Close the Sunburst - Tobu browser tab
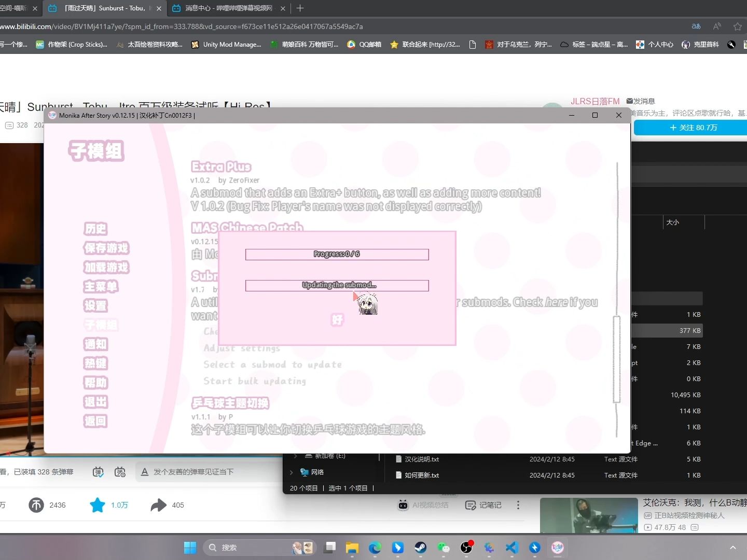Image resolution: width=747 pixels, height=560 pixels. [x=159, y=8]
